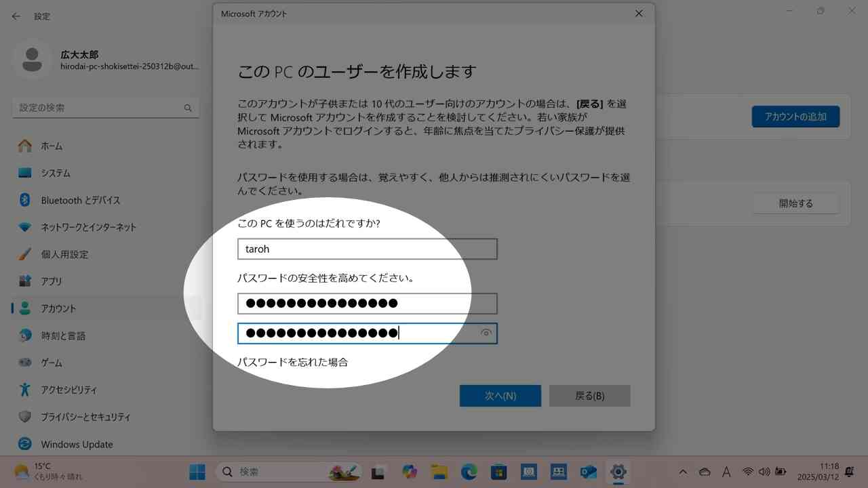Click アカウントの追加 button in Settings
Image resolution: width=868 pixels, height=488 pixels.
pyautogui.click(x=795, y=117)
